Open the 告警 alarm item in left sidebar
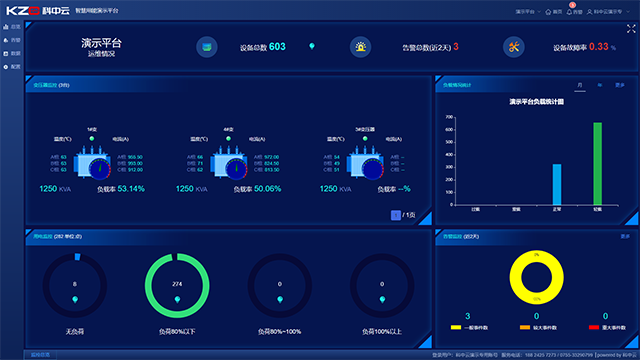 pos(12,40)
